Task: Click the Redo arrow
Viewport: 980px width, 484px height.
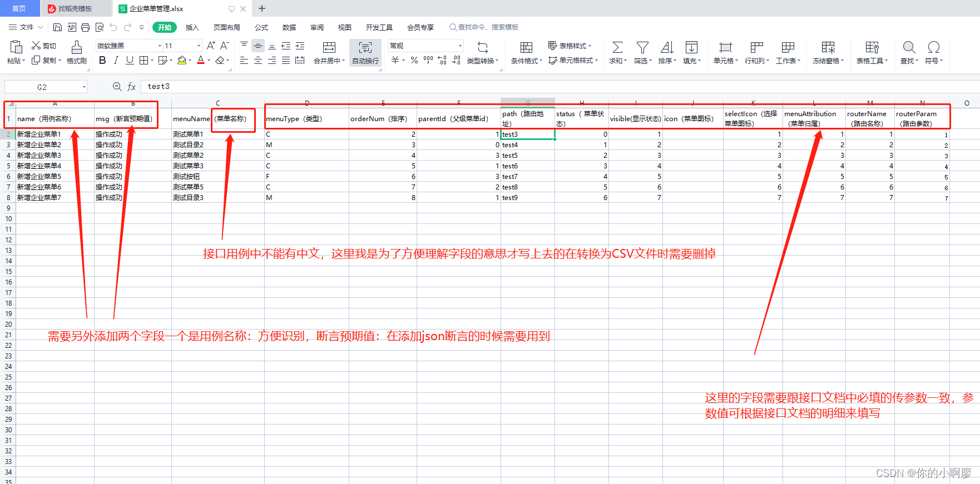Action: (x=127, y=27)
